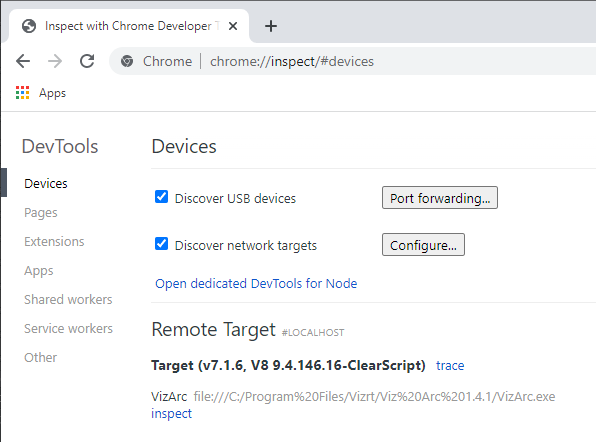This screenshot has width=596, height=442.
Task: Open the Configure network targets button
Action: pyautogui.click(x=423, y=245)
